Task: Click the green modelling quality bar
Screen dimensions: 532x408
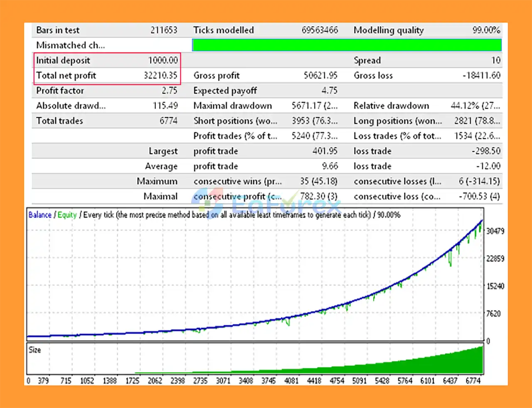Action: [x=347, y=45]
